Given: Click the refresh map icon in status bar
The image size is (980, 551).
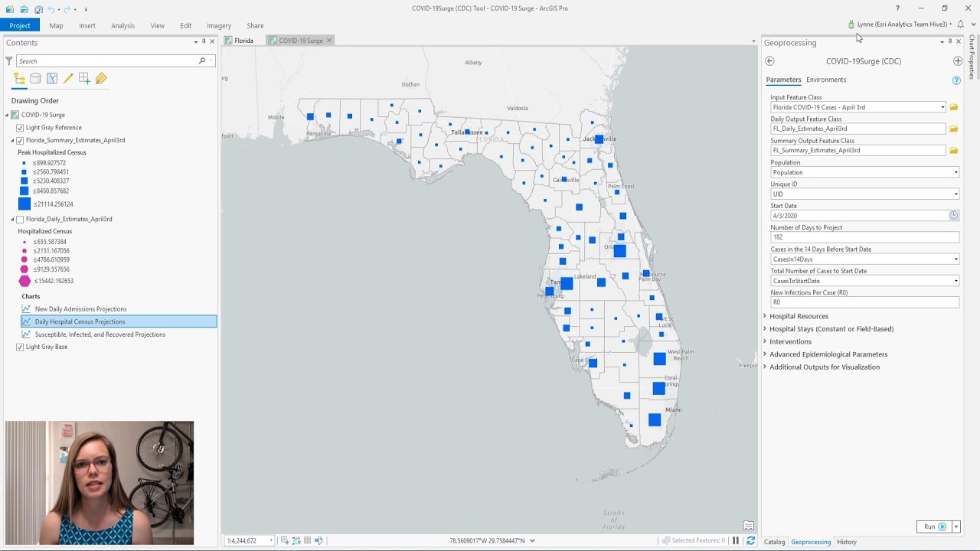Looking at the screenshot, I should 750,540.
